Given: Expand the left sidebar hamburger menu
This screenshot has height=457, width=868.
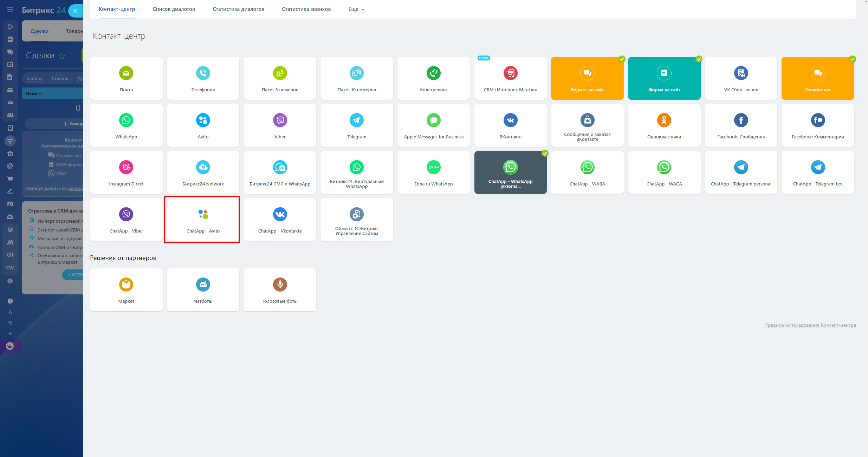Looking at the screenshot, I should point(10,10).
